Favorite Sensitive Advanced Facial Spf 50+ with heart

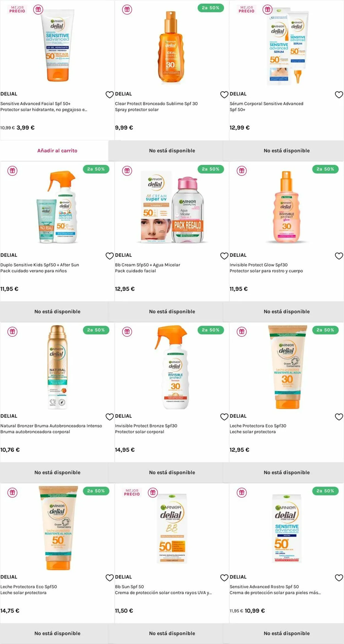110,95
